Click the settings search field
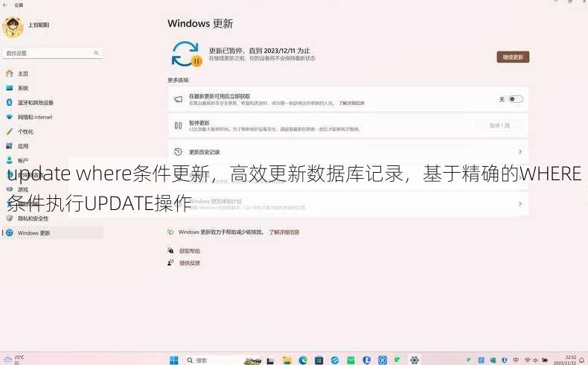This screenshot has height=365, width=588. 53,53
